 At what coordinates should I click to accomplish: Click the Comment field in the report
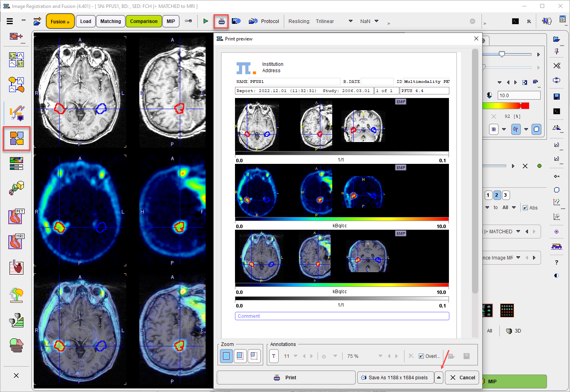[x=342, y=316]
